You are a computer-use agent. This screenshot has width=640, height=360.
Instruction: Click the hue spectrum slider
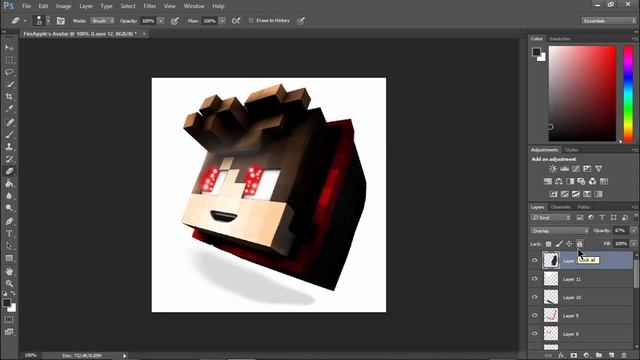point(628,93)
